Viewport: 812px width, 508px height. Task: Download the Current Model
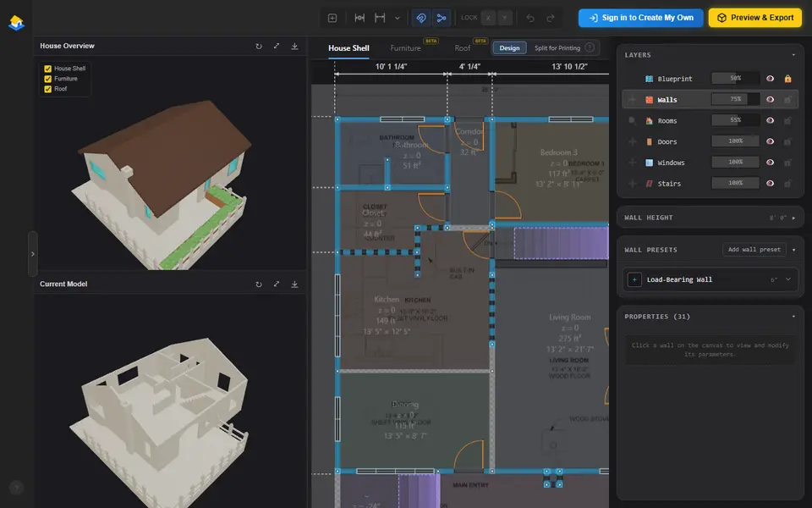coord(294,284)
